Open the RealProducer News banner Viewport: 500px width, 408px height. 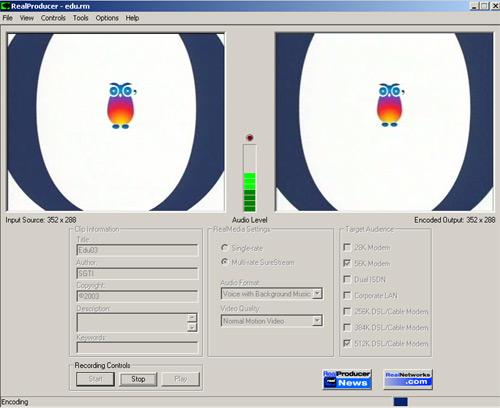347,379
